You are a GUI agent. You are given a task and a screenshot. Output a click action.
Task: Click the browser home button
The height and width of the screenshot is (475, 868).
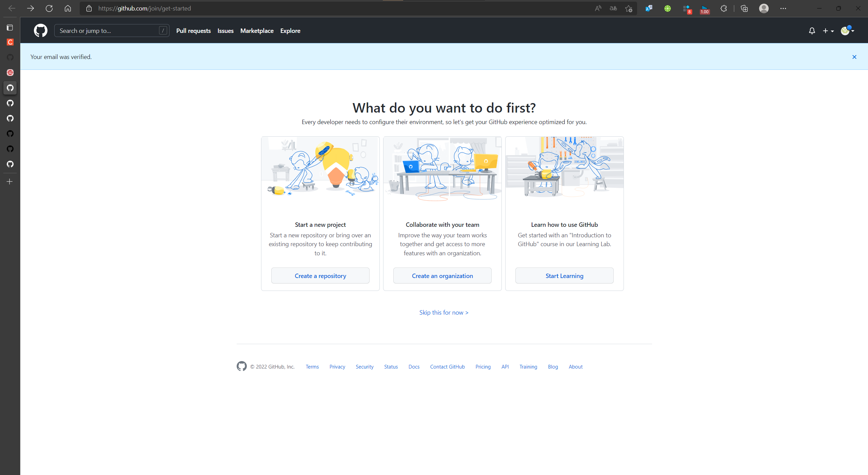68,8
